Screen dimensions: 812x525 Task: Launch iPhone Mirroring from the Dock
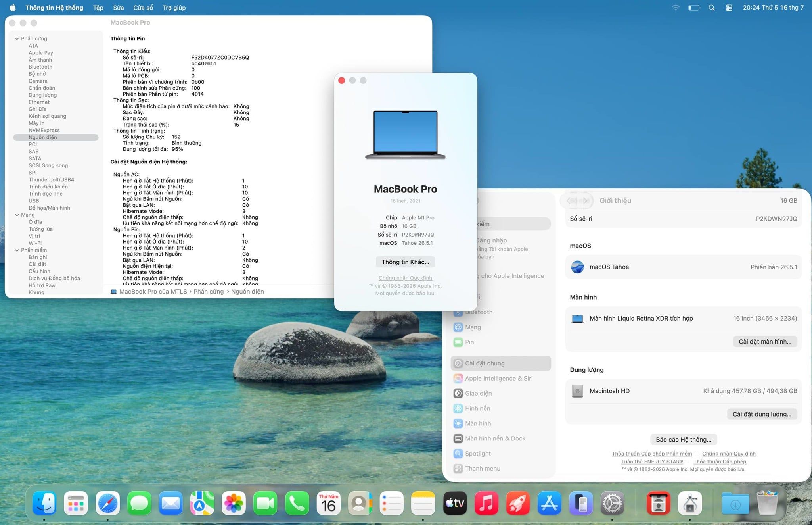(581, 503)
